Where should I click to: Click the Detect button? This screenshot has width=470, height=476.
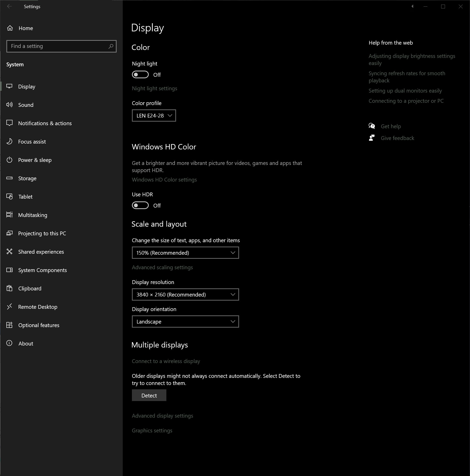[149, 395]
